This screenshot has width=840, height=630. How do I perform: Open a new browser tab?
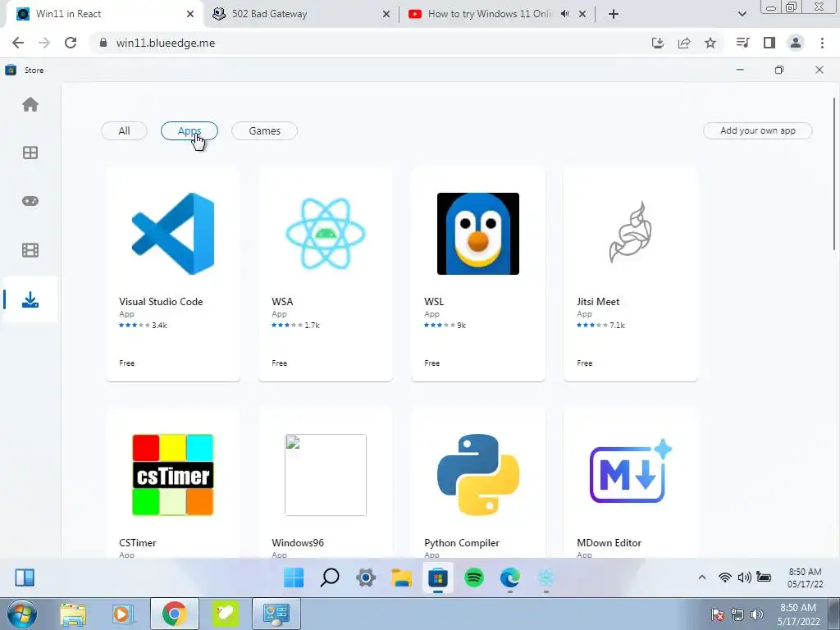coord(614,14)
